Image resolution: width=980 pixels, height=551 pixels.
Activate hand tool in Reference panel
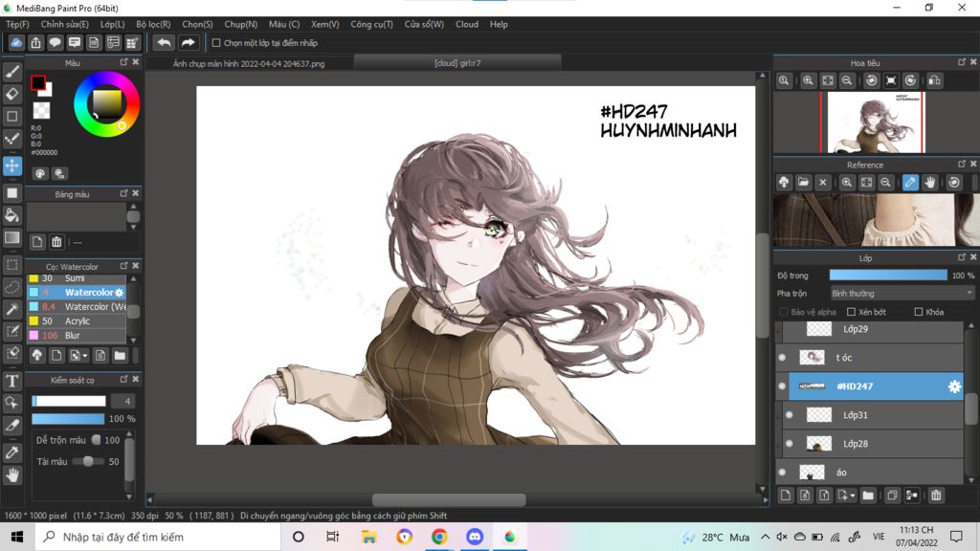click(x=930, y=183)
